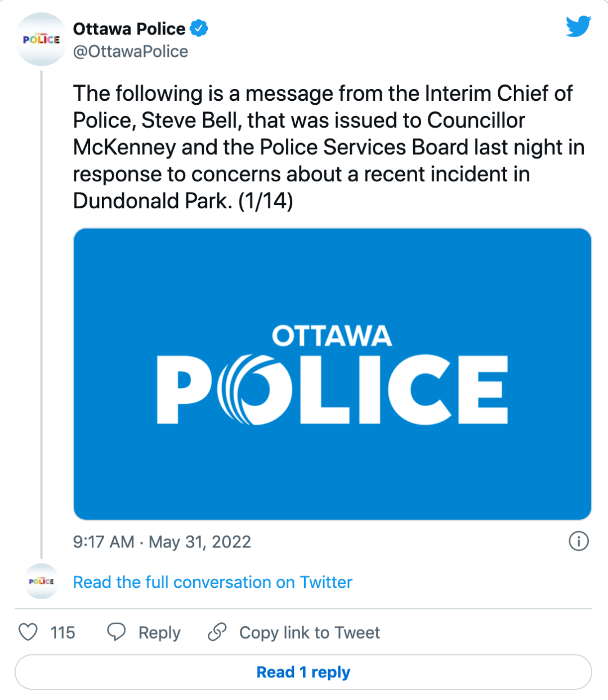Open the blue Ottawa Police media image
Screen dimensions: 608x700
pyautogui.click(x=332, y=373)
